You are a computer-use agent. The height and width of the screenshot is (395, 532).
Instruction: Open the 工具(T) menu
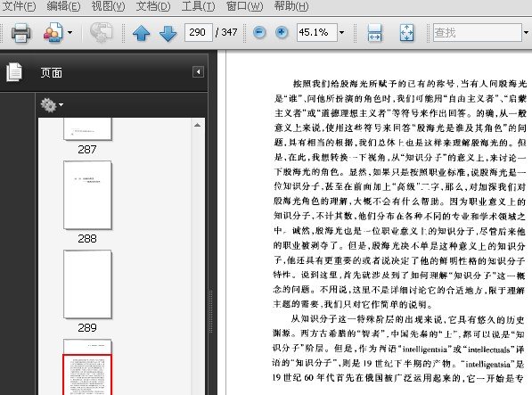pos(198,6)
